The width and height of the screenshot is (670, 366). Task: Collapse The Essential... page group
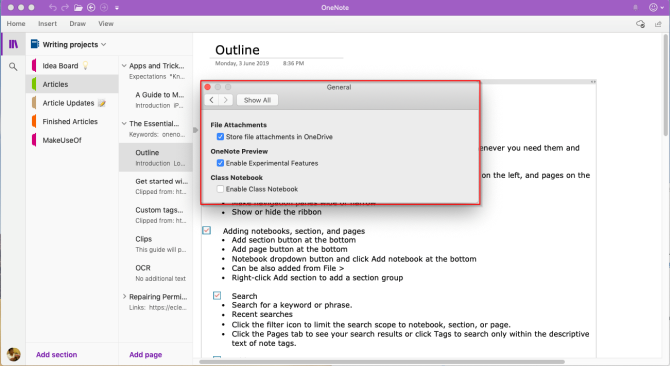click(124, 123)
